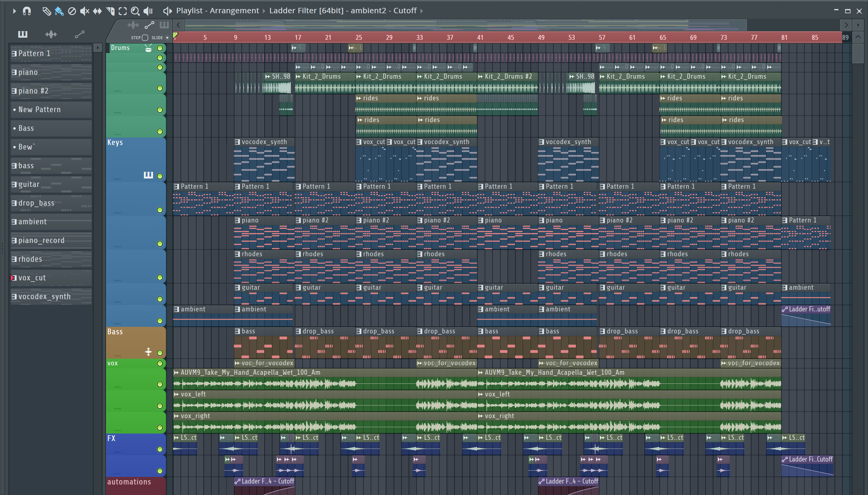
Task: Mute the Keys track via its green light
Action: (x=160, y=176)
